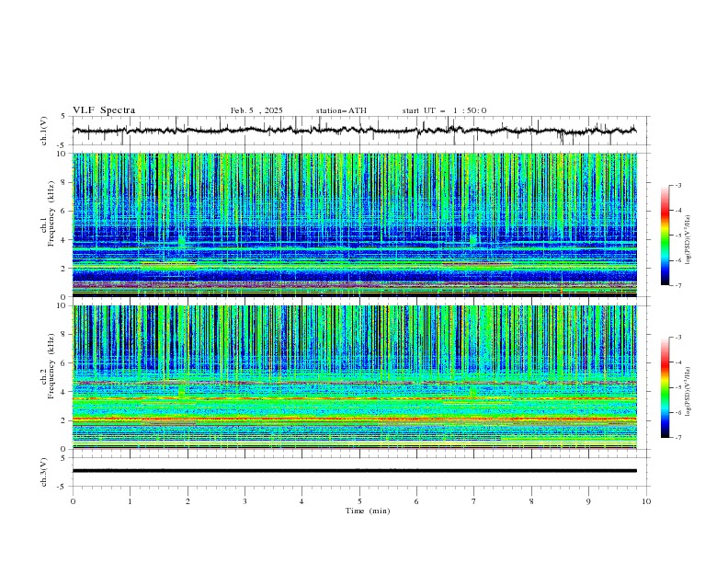728x563 pixels.
Task: Click the "-7" label on ch.1 colorbar
Action: 678,286
